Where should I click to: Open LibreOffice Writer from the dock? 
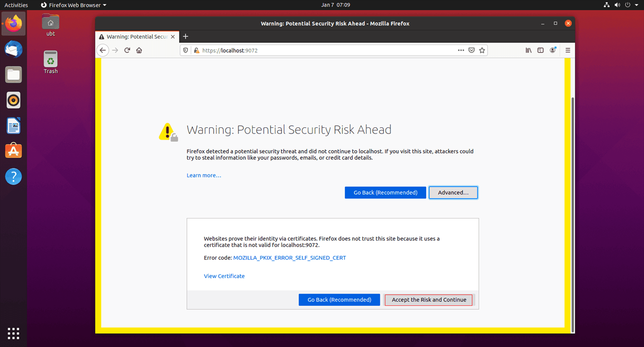(x=13, y=126)
